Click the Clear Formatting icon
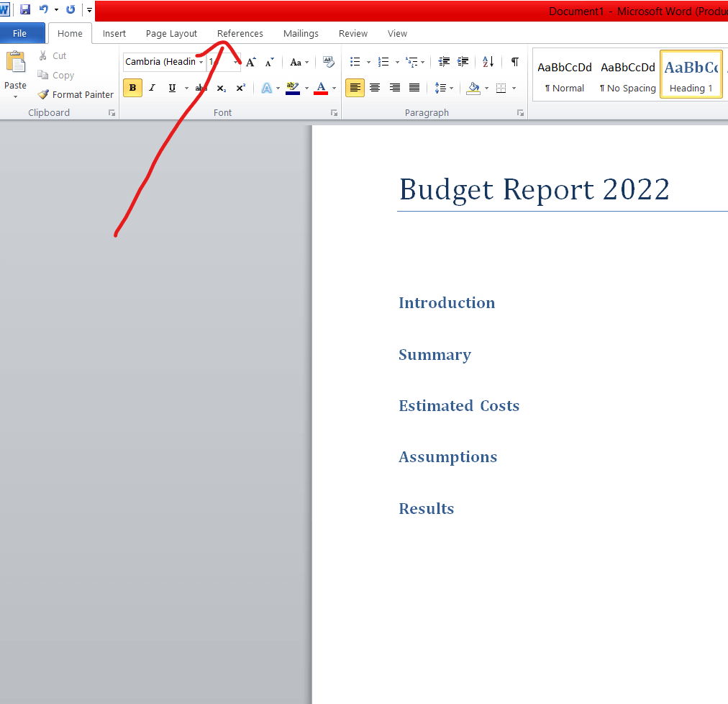 [x=329, y=62]
